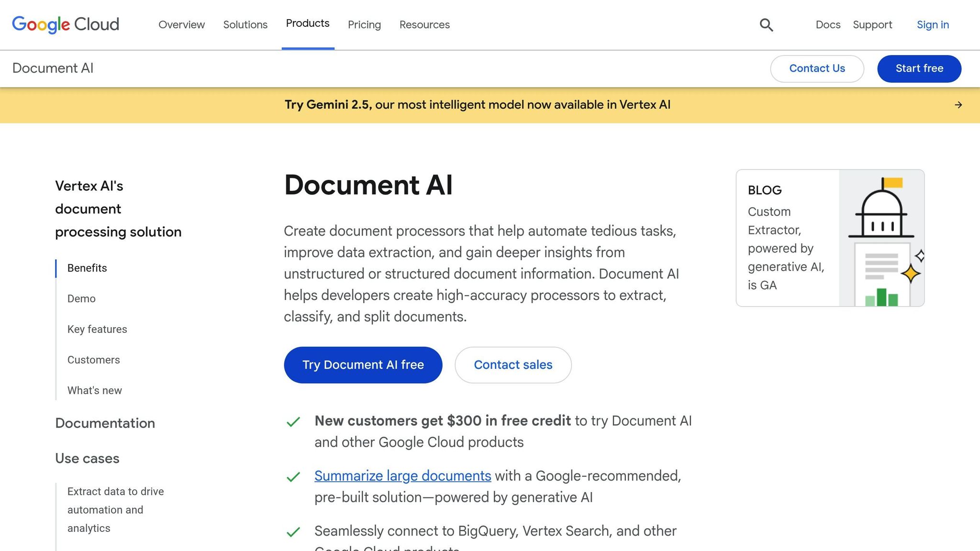Jump to Customers in sidebar

point(93,360)
